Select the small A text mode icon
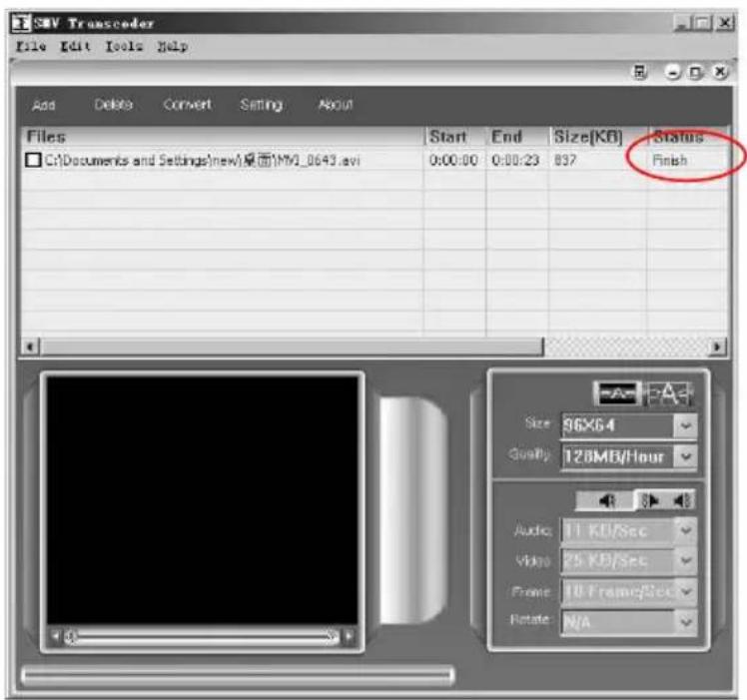 (617, 393)
